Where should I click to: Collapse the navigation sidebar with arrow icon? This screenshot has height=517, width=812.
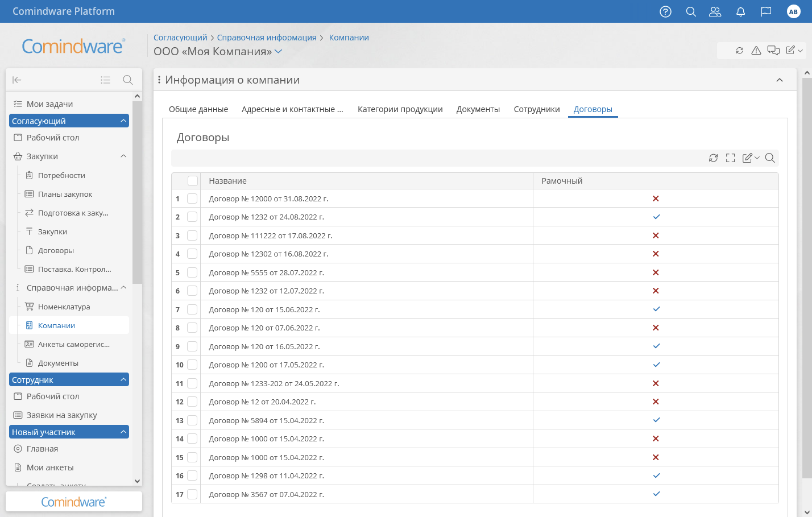click(17, 80)
